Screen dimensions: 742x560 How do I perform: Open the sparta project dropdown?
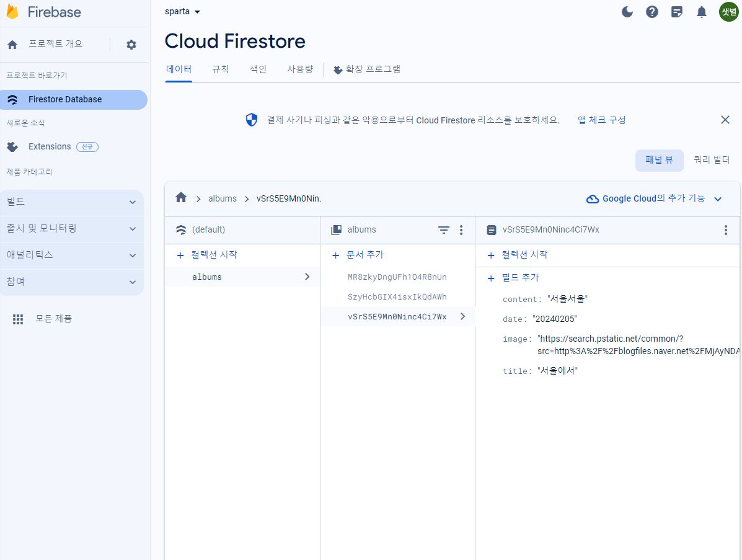[x=182, y=11]
